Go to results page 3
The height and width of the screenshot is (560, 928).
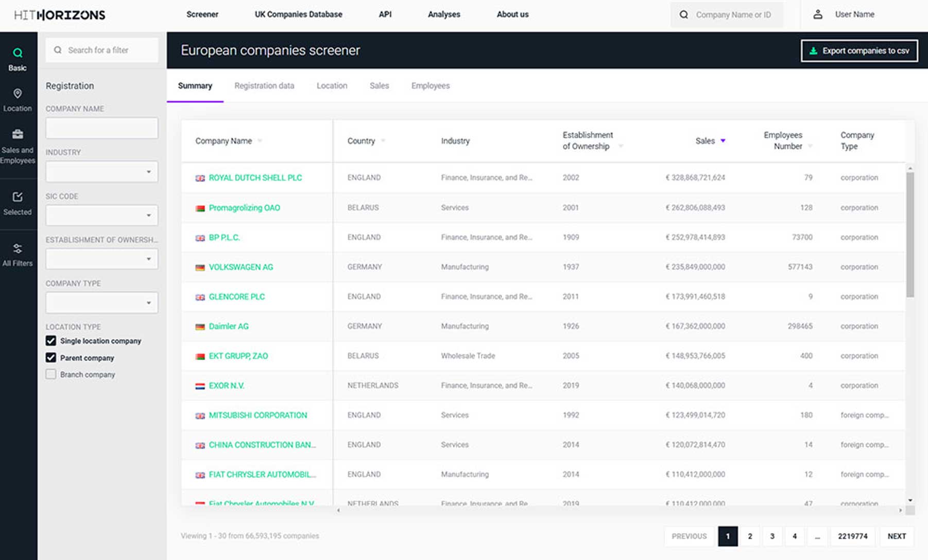tap(772, 536)
